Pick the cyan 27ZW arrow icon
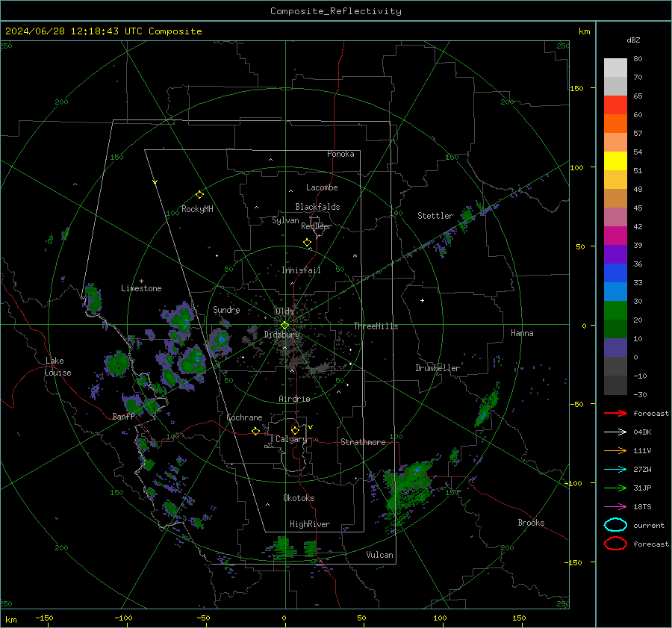672x628 pixels. pyautogui.click(x=615, y=470)
